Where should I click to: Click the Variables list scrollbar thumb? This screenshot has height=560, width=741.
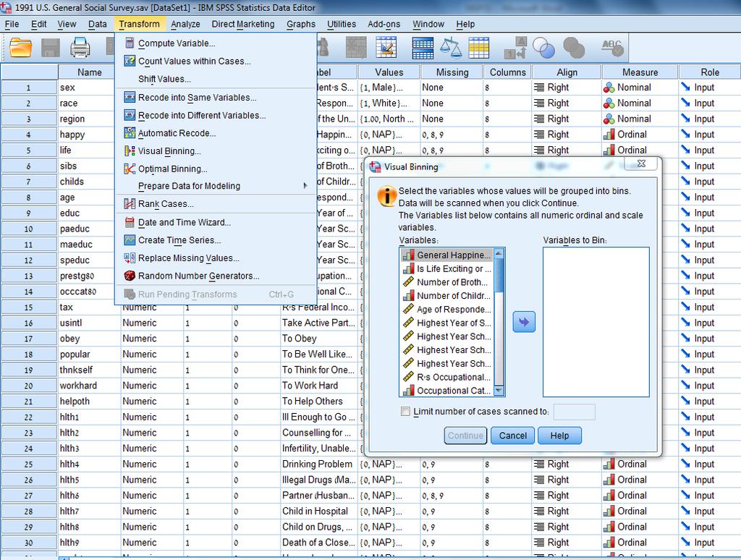[499, 275]
